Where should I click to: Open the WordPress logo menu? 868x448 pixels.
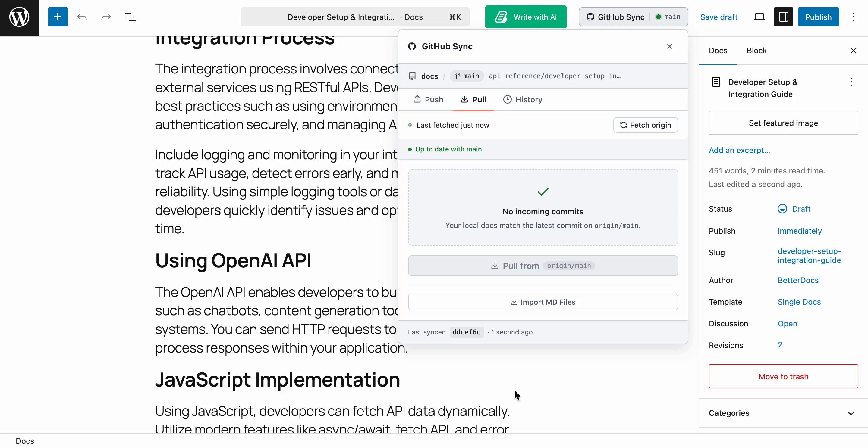[x=19, y=17]
